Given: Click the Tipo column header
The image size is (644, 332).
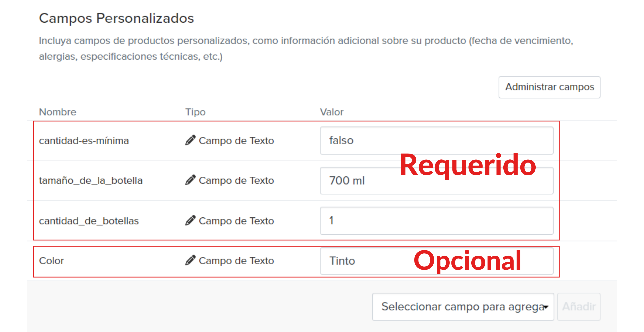Looking at the screenshot, I should click(x=195, y=112).
